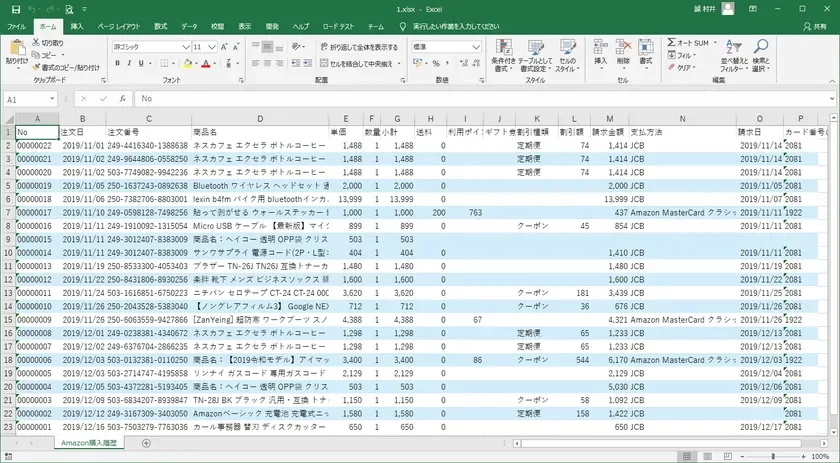Viewport: 840px width, 463px height.
Task: Open Find & Select (検索と選択)
Action: pyautogui.click(x=761, y=56)
